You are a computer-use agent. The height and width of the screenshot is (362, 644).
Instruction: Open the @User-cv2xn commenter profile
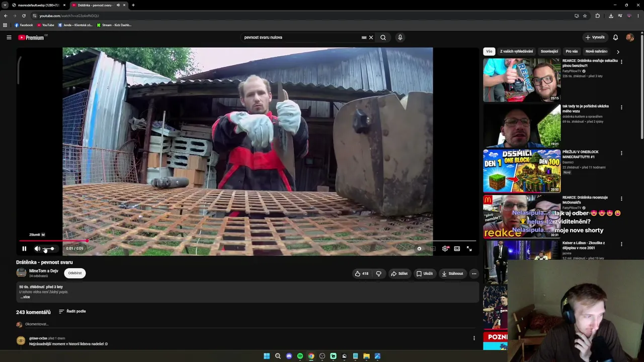(38, 338)
